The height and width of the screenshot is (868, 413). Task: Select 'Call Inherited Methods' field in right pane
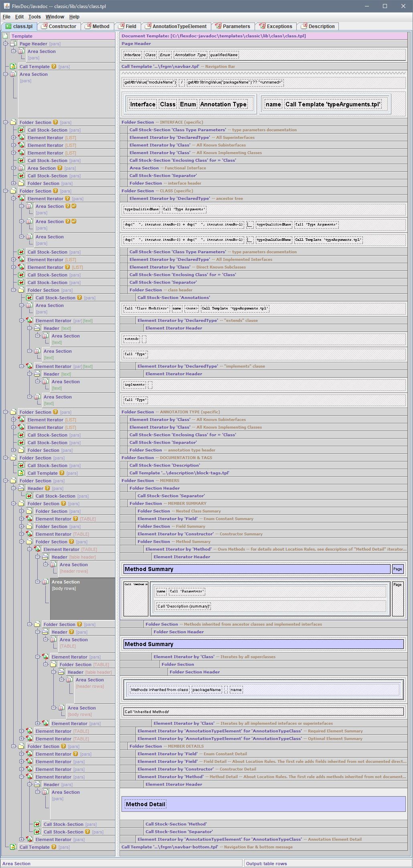tap(263, 711)
